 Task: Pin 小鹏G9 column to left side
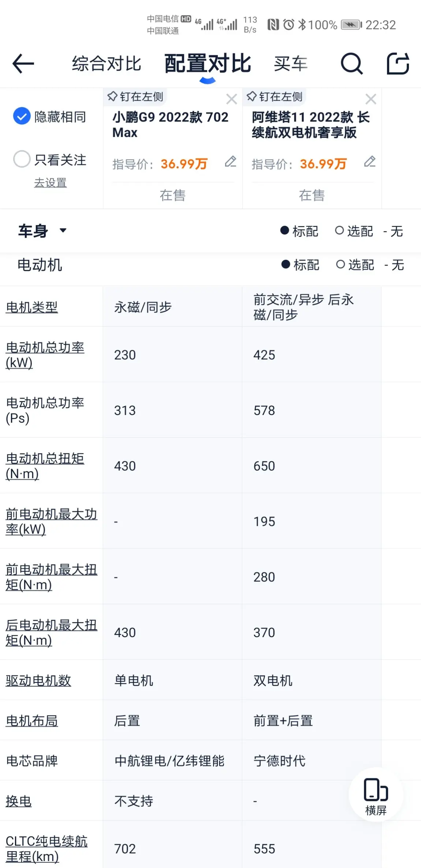click(x=135, y=97)
